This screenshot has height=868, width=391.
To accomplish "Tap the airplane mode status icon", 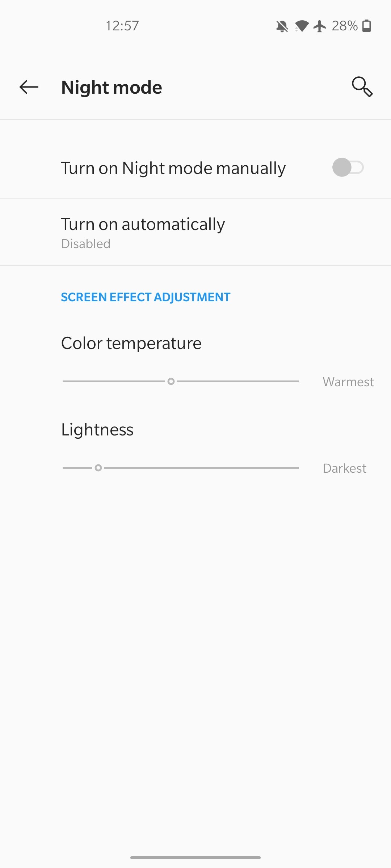I will 320,26.
